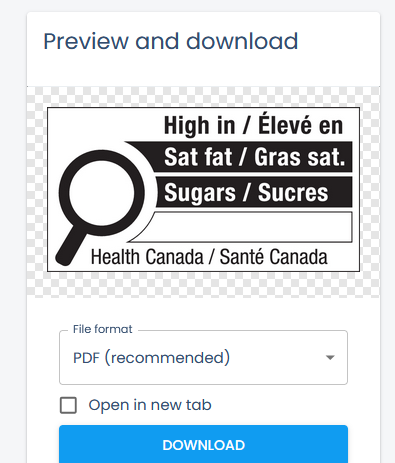This screenshot has height=463, width=395.
Task: Click the Gras sat. text in the preview
Action: (x=300, y=157)
